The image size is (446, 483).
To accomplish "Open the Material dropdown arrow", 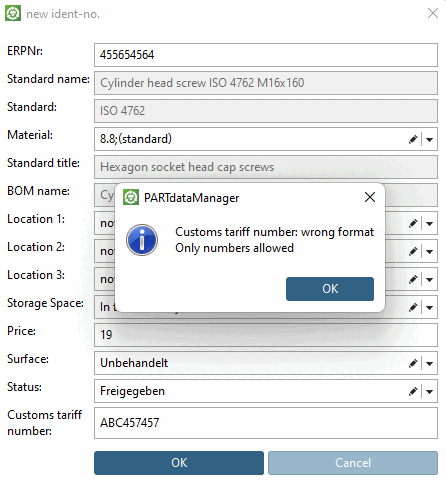I will 430,139.
